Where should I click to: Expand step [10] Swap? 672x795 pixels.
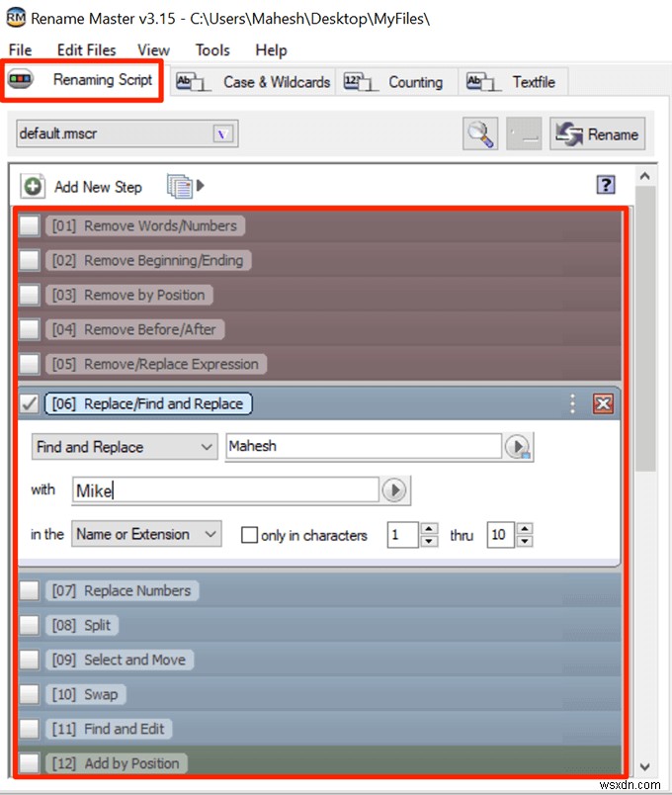tap(86, 694)
